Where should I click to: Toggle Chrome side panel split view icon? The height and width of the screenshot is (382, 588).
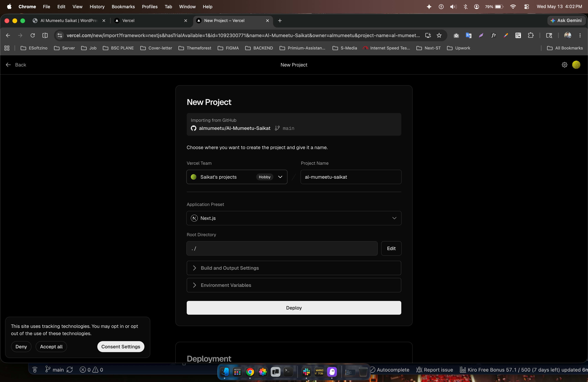click(45, 35)
